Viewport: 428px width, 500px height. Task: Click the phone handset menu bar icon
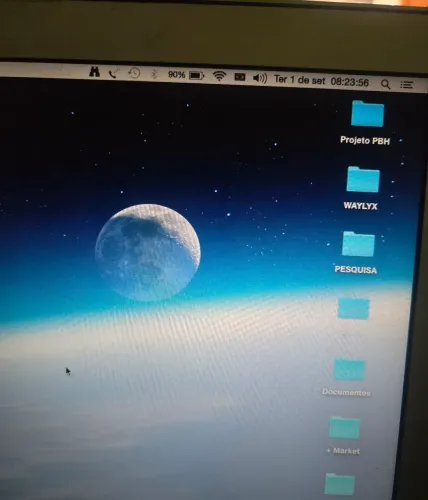coord(114,73)
